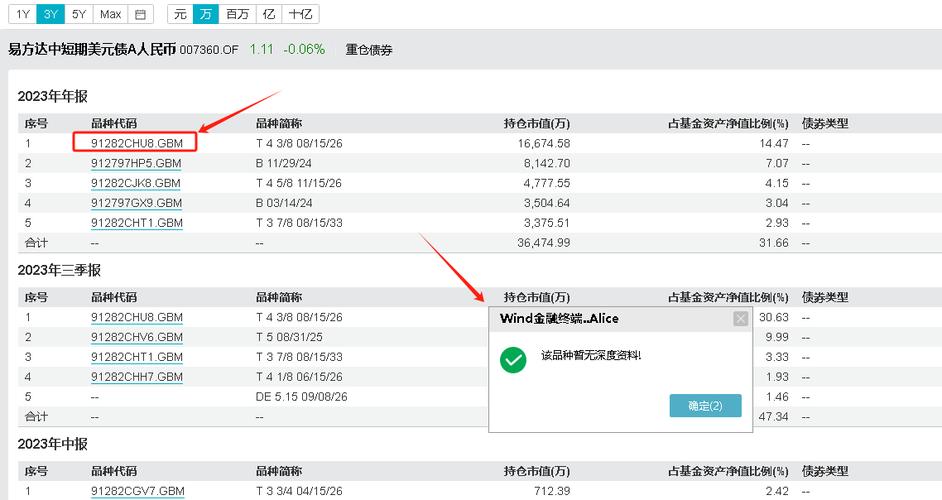Select bond name T 3 3/4 04/15/26
The image size is (942, 500).
coord(299,490)
